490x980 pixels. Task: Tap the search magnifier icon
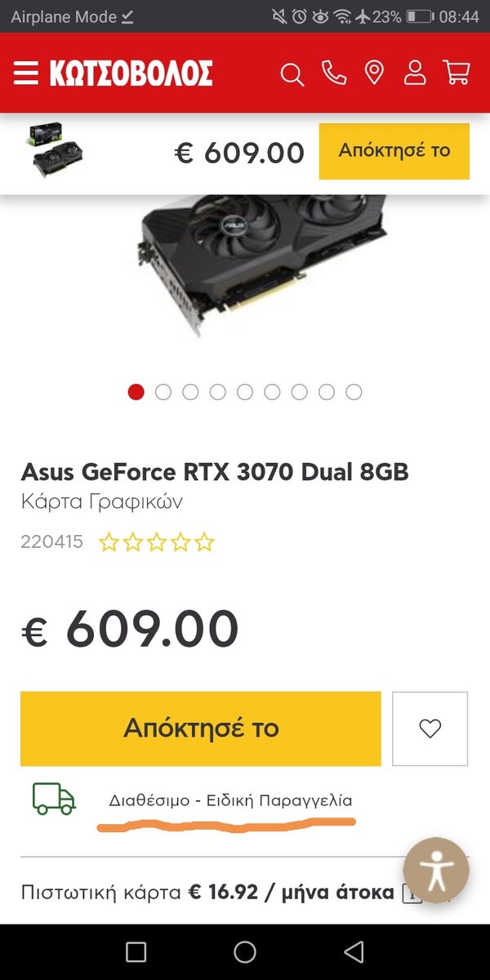pyautogui.click(x=292, y=74)
